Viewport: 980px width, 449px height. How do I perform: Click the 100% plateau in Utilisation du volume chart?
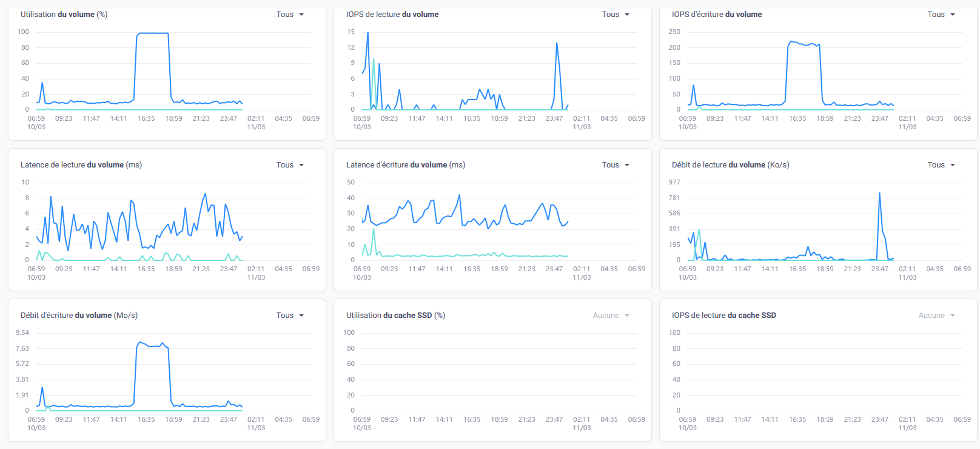152,33
